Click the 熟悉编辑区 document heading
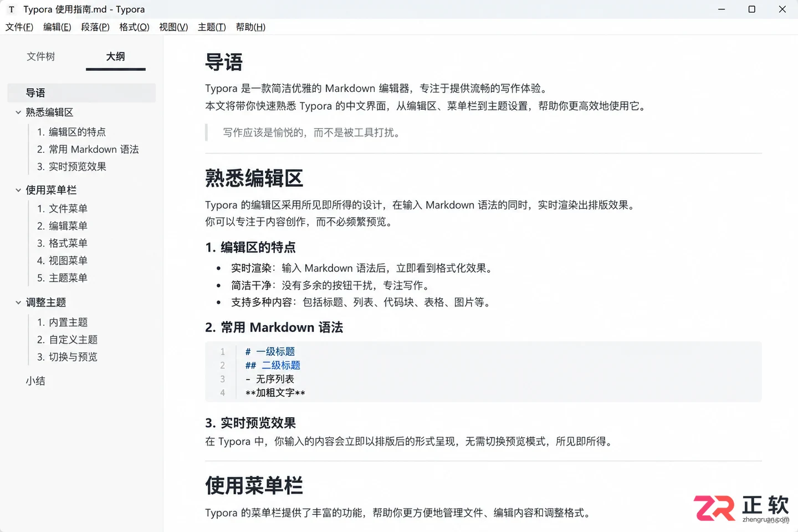The width and height of the screenshot is (798, 532). 254,178
